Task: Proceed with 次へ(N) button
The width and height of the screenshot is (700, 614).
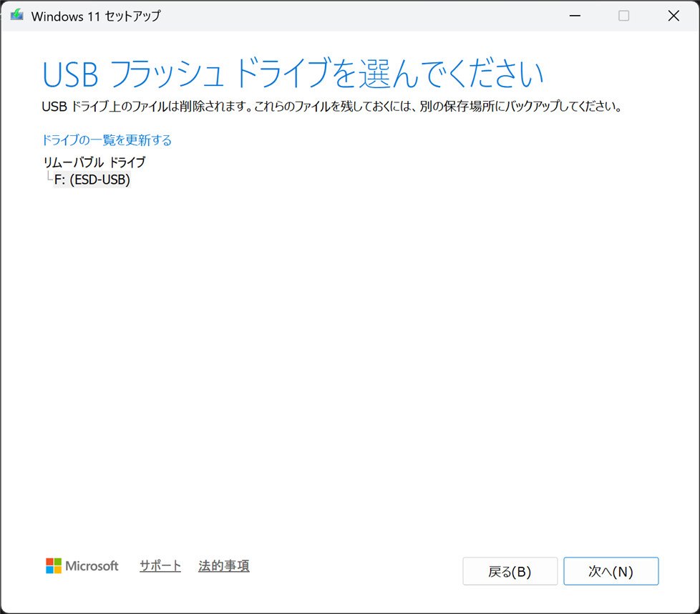Action: coord(611,571)
